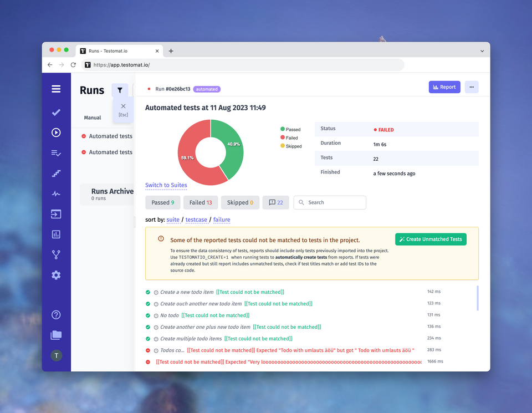Open the Projects folder sidebar icon
The image size is (532, 413).
click(56, 335)
